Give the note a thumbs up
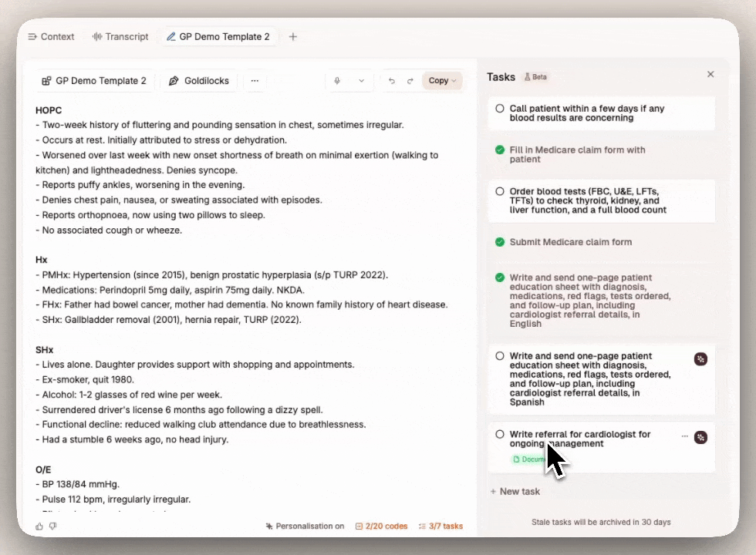 click(40, 526)
